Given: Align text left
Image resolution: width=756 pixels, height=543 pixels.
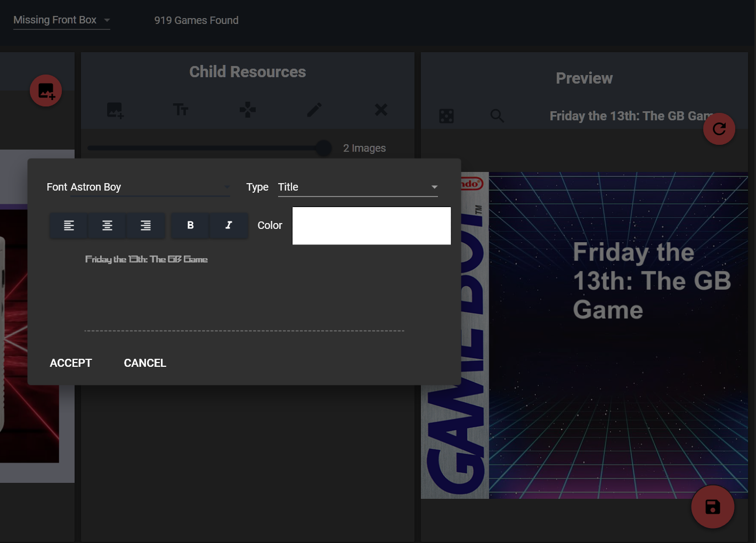Looking at the screenshot, I should click(69, 225).
